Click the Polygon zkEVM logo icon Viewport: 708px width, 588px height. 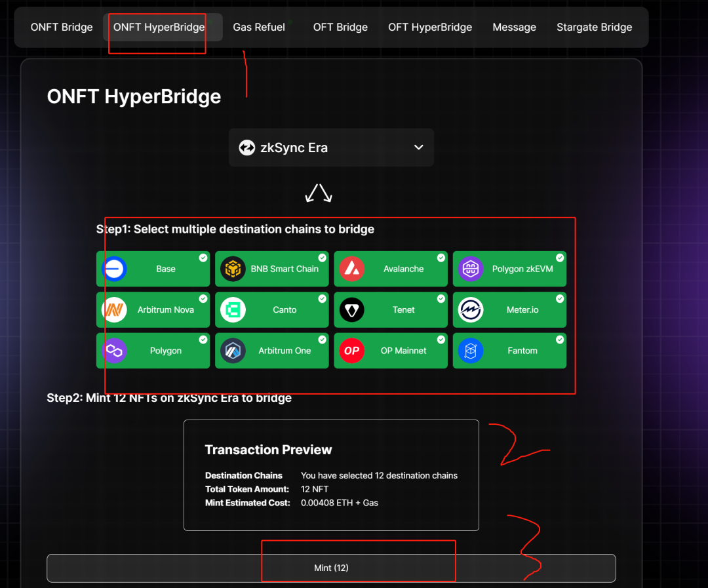pos(471,269)
